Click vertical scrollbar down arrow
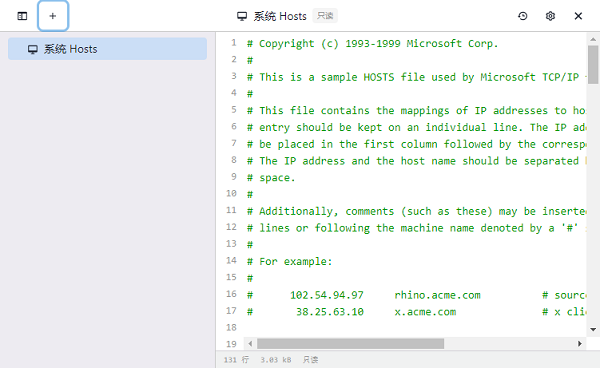Image resolution: width=600 pixels, height=368 pixels. [x=593, y=329]
